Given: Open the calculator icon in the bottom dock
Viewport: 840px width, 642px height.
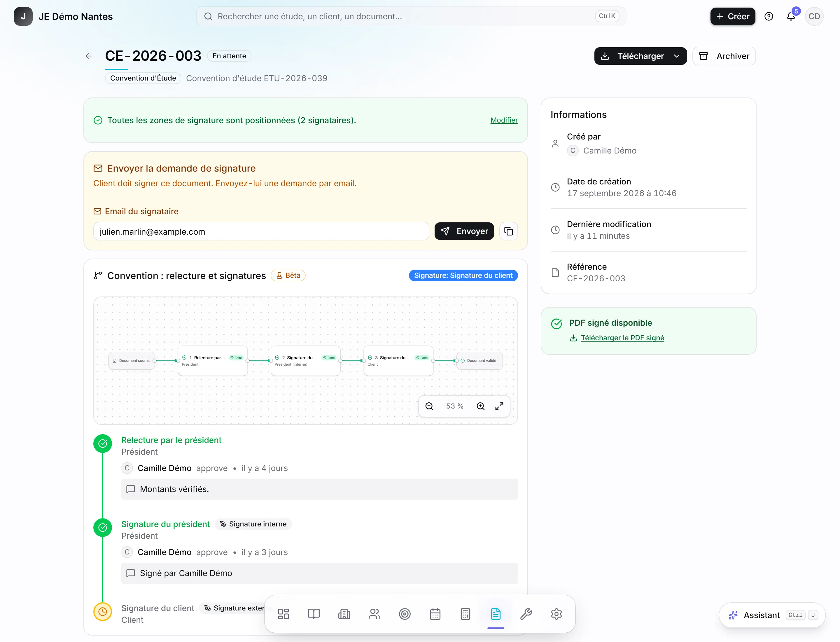Looking at the screenshot, I should coord(465,614).
